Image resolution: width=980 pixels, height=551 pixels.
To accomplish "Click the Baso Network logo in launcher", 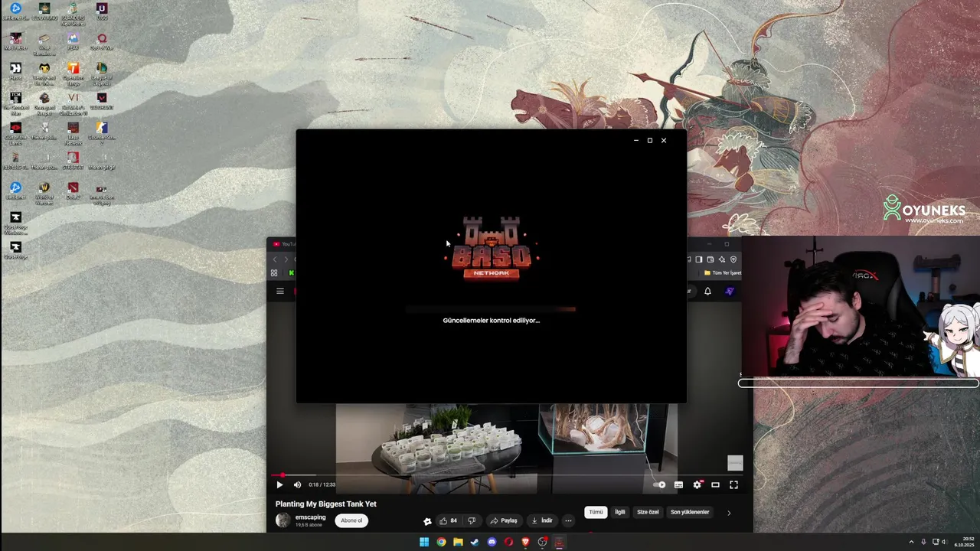I will pyautogui.click(x=492, y=248).
